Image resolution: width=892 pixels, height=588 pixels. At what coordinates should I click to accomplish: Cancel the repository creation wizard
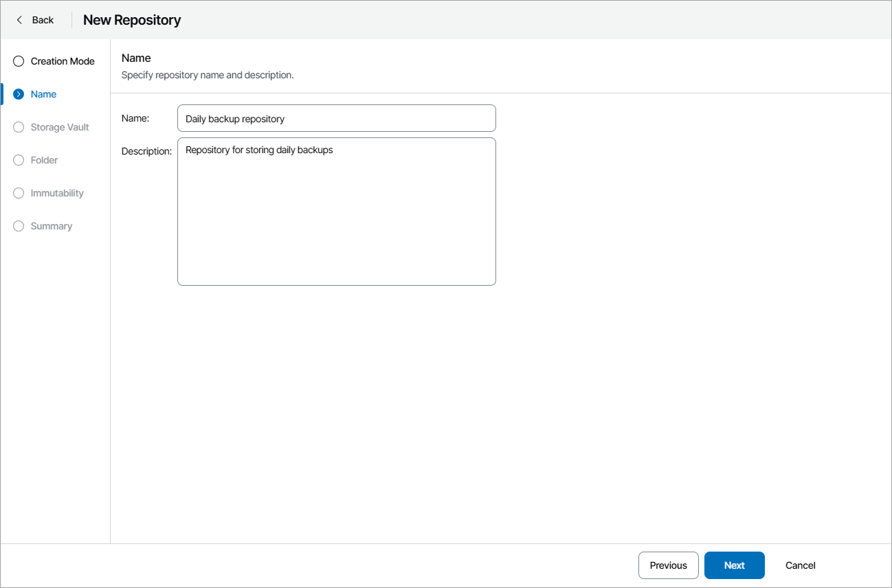(x=799, y=565)
